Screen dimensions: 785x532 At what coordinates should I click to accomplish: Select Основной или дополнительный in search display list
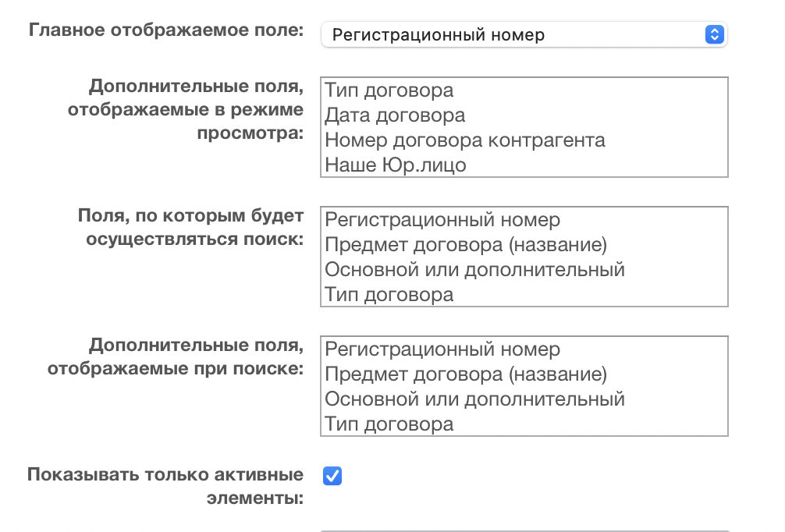(x=475, y=399)
